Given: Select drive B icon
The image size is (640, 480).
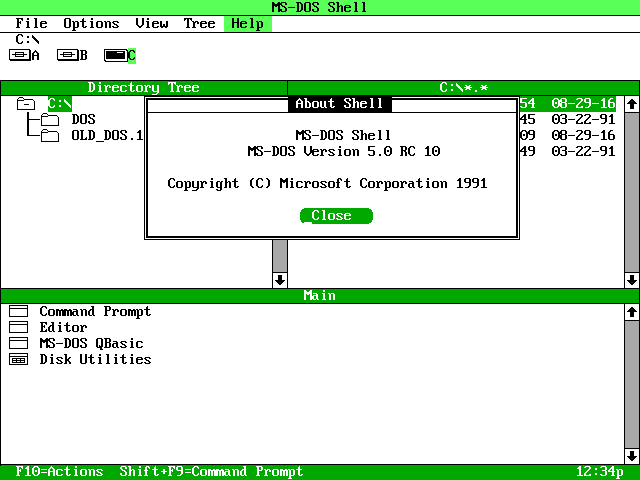Looking at the screenshot, I should tap(67, 55).
